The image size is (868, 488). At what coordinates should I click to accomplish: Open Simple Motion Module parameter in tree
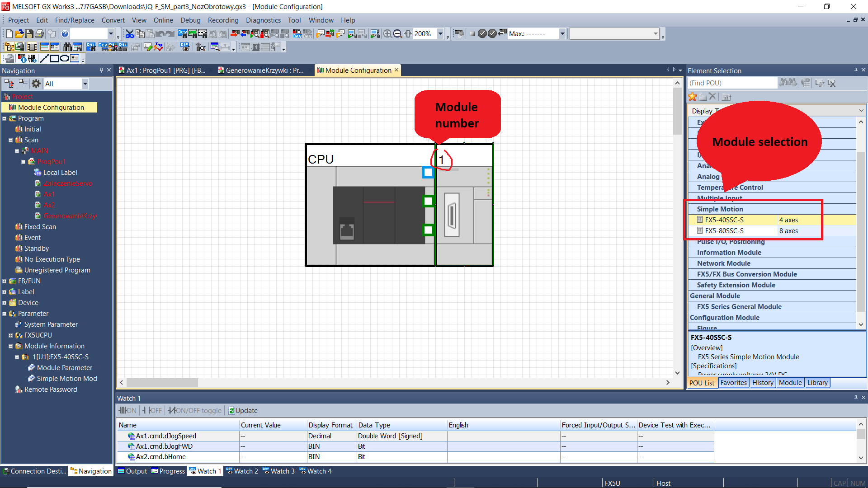coord(62,379)
